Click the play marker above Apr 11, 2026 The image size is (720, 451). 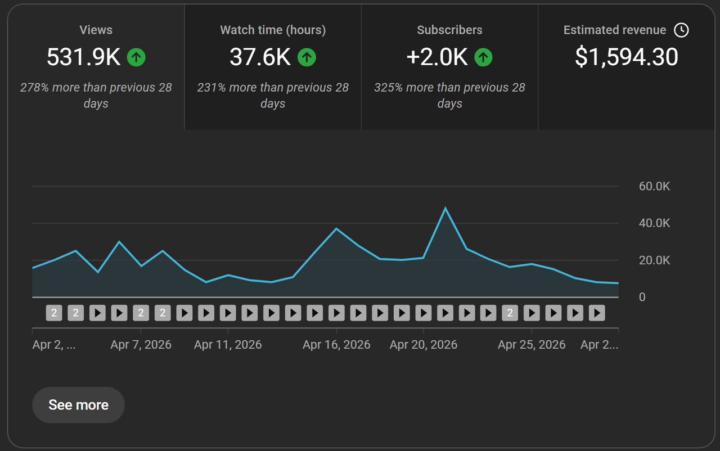tap(228, 313)
